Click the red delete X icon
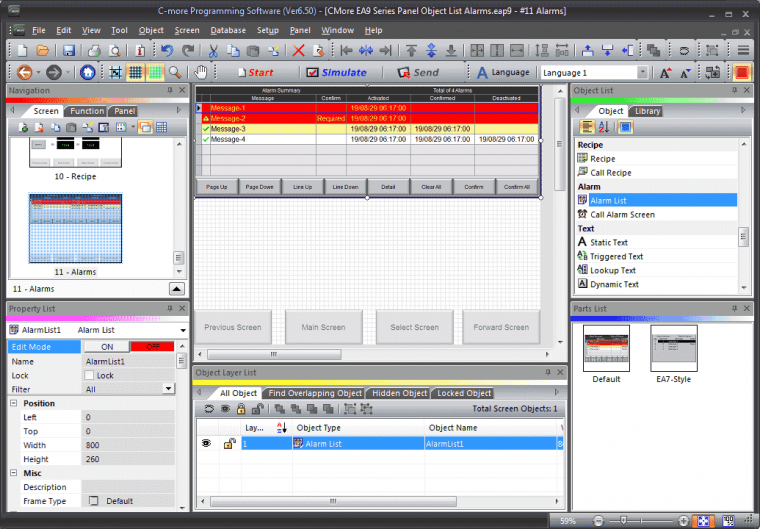 click(x=298, y=50)
